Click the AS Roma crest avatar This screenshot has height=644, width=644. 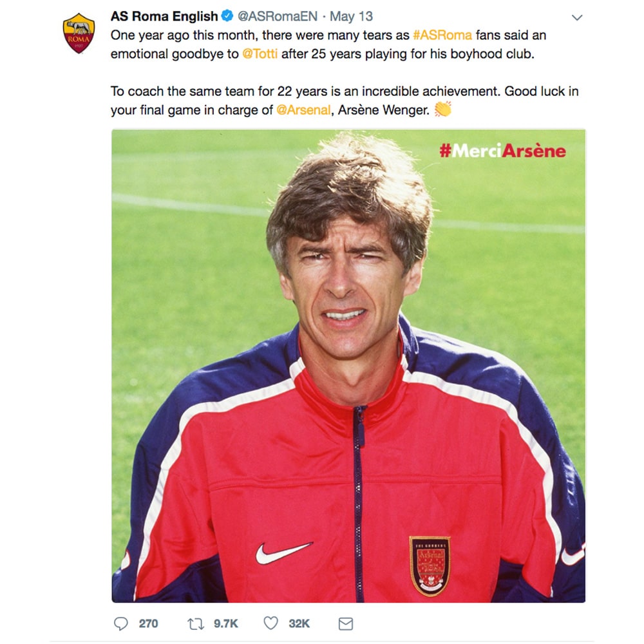coord(79,33)
